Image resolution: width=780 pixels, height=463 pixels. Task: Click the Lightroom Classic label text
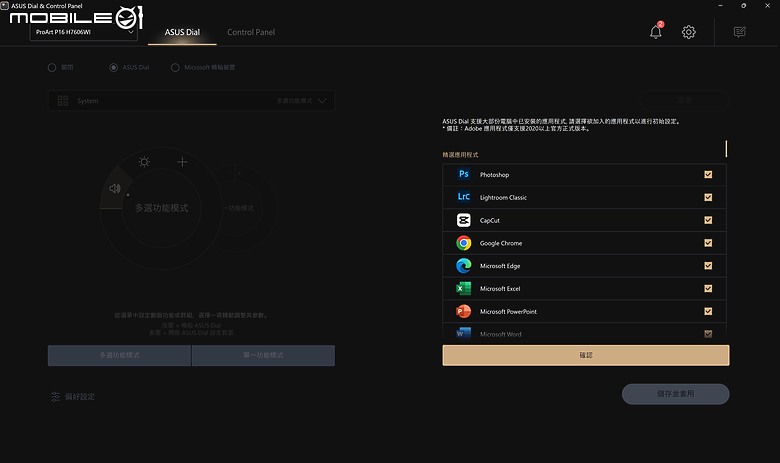click(x=503, y=197)
